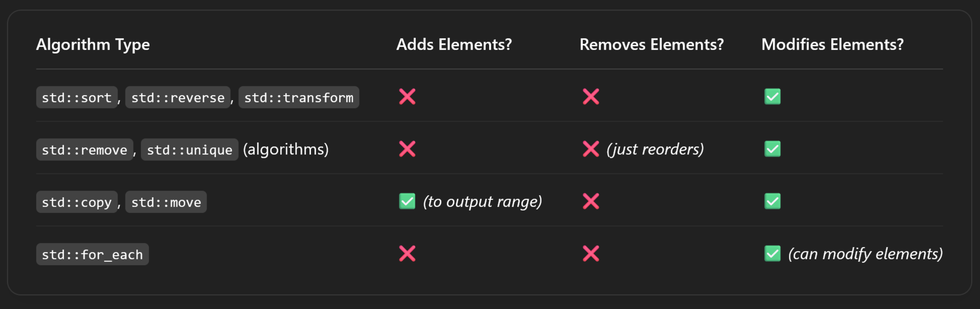The height and width of the screenshot is (309, 980).
Task: Click red cross beside 'just reorders' note
Action: tap(591, 149)
